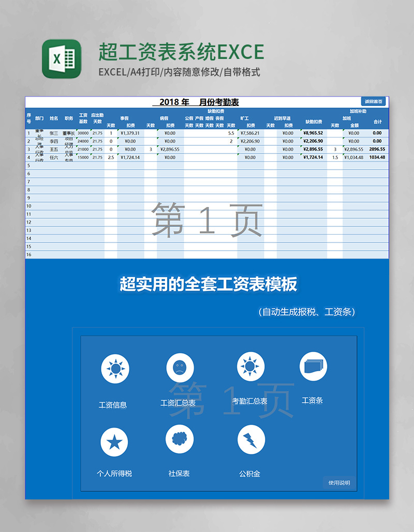Click 王五's overtime total 2896.55 cell
Image resolution: width=414 pixels, height=532 pixels.
point(377,149)
